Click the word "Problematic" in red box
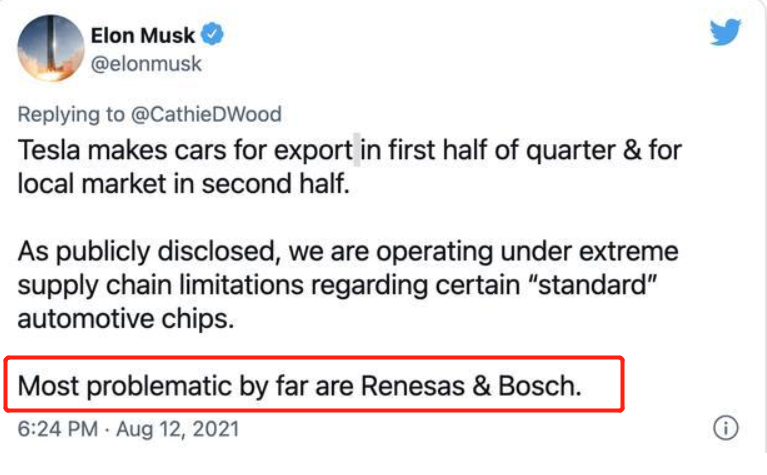 point(159,386)
